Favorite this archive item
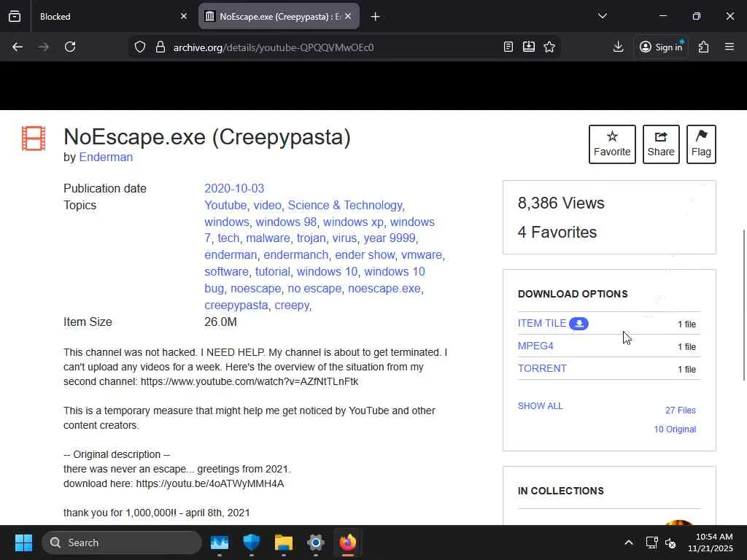747x560 pixels. pyautogui.click(x=612, y=144)
